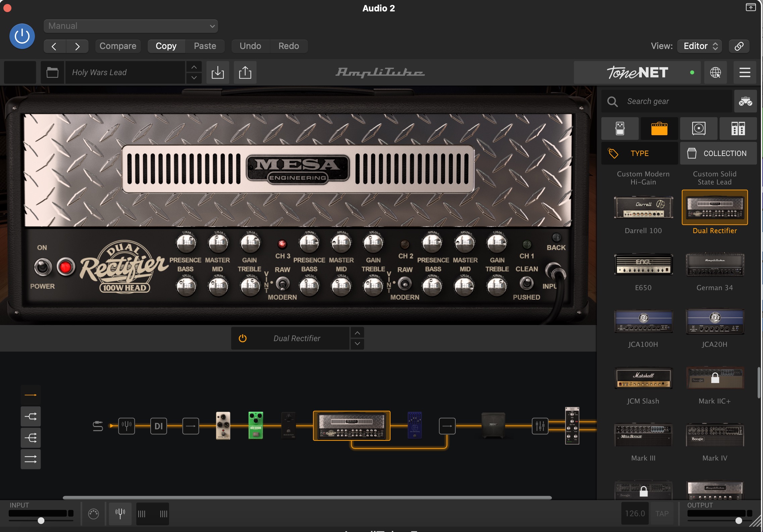Click the Paste button
The height and width of the screenshot is (532, 763).
(x=205, y=46)
